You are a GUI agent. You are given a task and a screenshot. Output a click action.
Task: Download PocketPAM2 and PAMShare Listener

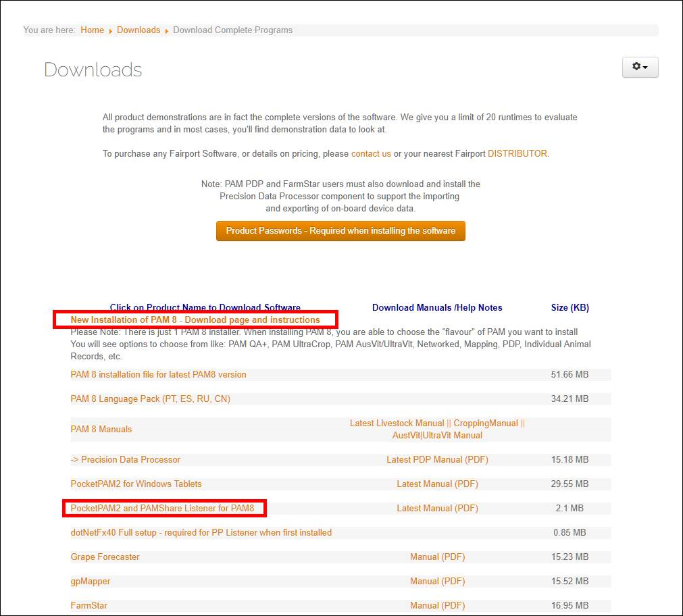[x=162, y=509]
